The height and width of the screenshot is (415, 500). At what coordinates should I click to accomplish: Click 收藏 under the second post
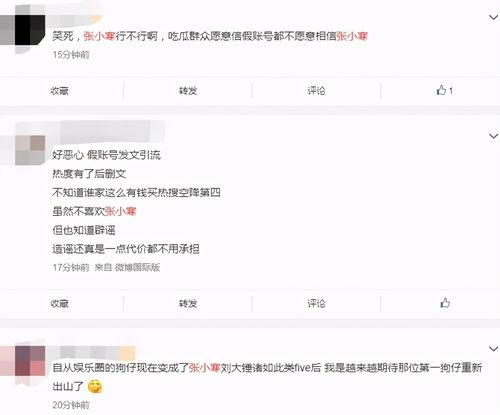(x=60, y=303)
